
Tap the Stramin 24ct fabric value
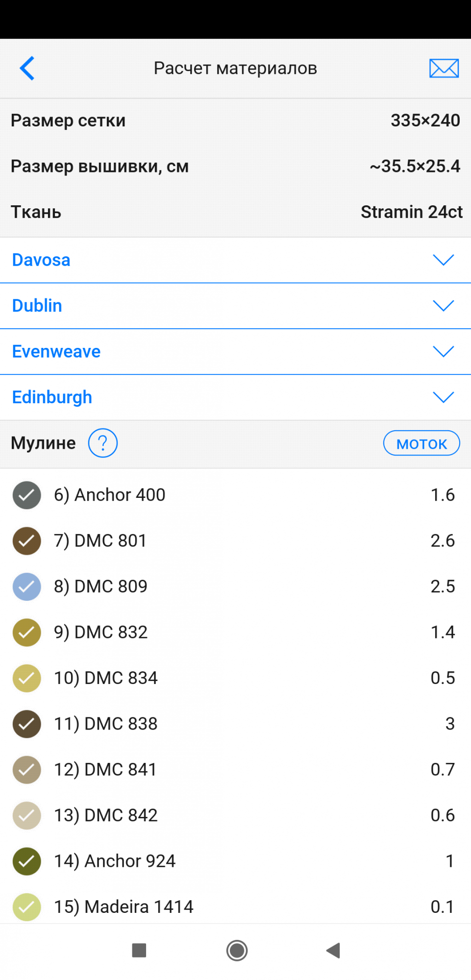[411, 212]
